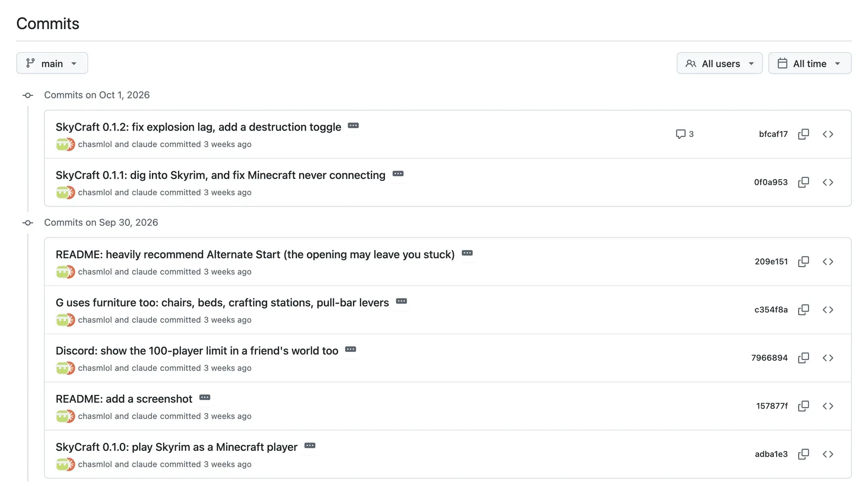Screen dimensions: 868x486
Task: Browse repository at commit 0f0a953
Action: [x=828, y=182]
